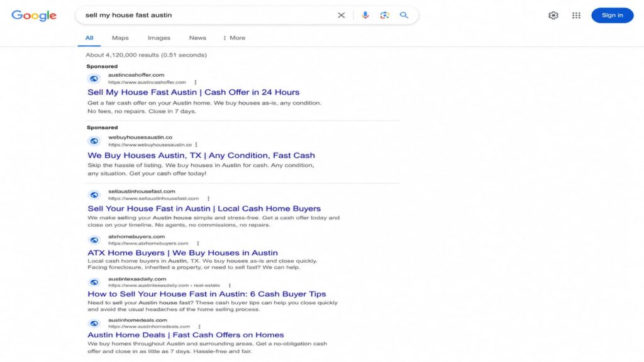
Task: Open options menu for austincashoffer.com ad
Action: point(196,82)
